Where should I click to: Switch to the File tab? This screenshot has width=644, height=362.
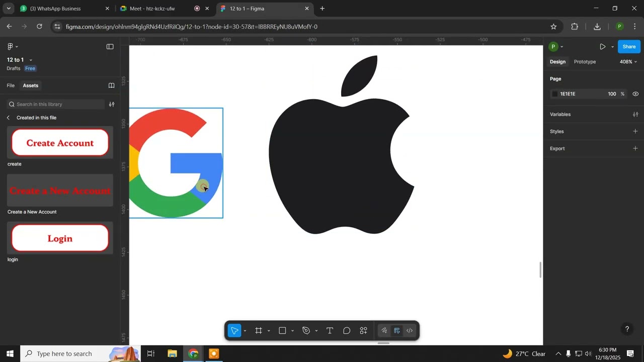click(11, 85)
